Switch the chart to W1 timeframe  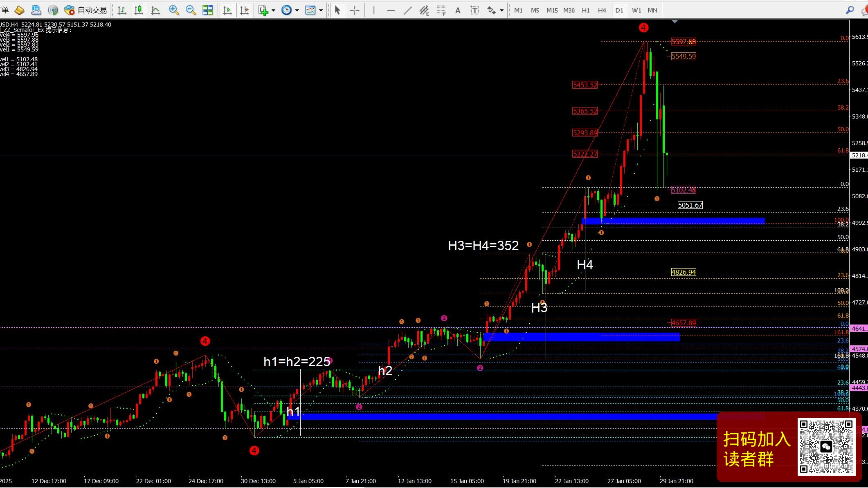pyautogui.click(x=636, y=10)
